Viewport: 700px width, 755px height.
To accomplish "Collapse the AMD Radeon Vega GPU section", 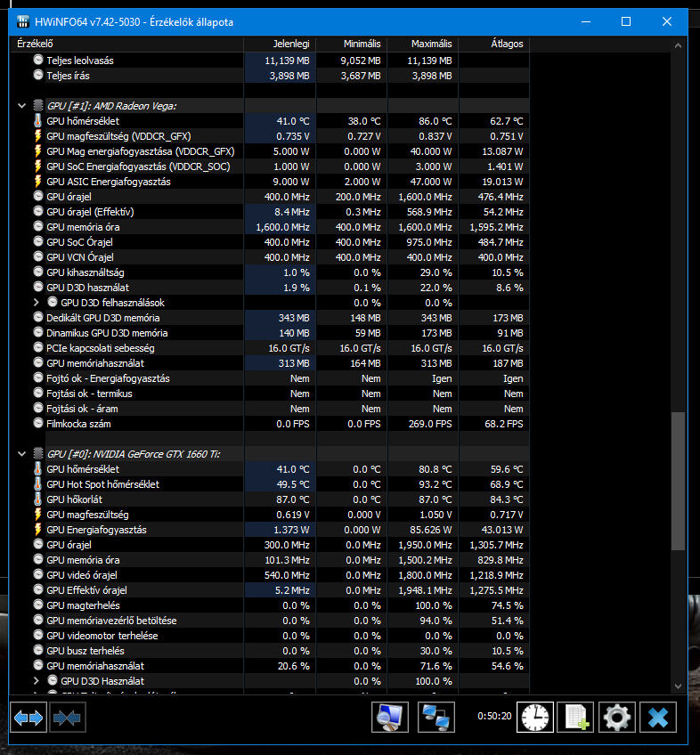I will [21, 105].
